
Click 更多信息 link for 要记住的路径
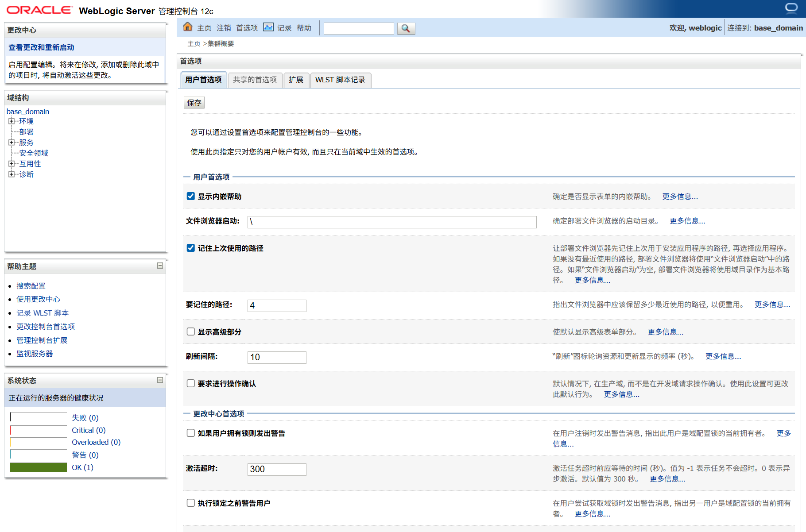pyautogui.click(x=772, y=305)
